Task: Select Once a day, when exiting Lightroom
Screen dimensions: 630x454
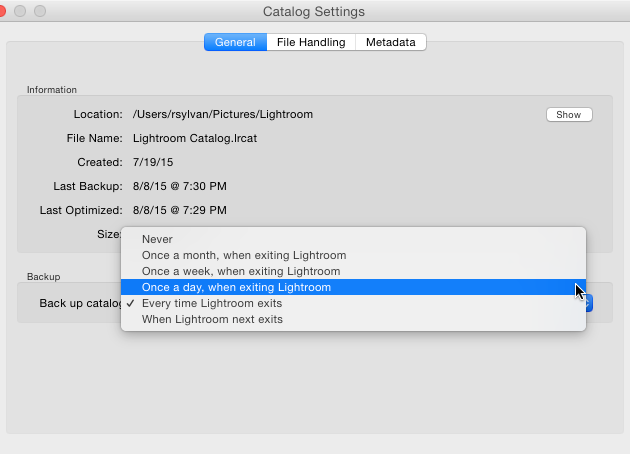Action: tap(353, 287)
